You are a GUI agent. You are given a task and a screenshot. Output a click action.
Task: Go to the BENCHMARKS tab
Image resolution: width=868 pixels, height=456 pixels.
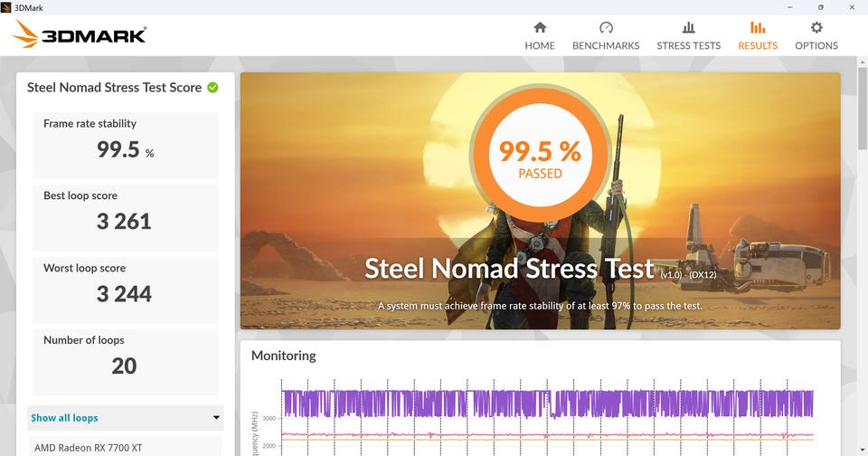[x=606, y=45]
